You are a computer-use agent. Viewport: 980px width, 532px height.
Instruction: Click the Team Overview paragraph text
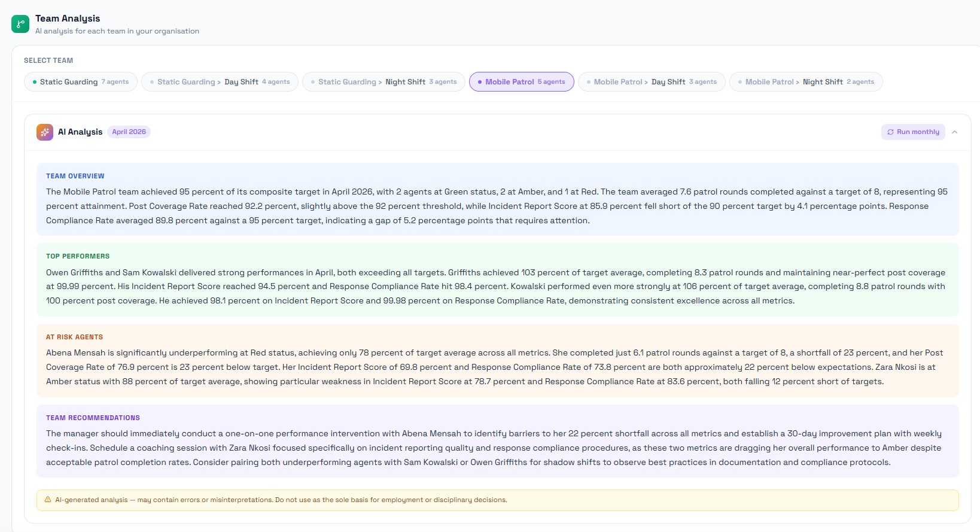[x=497, y=206]
